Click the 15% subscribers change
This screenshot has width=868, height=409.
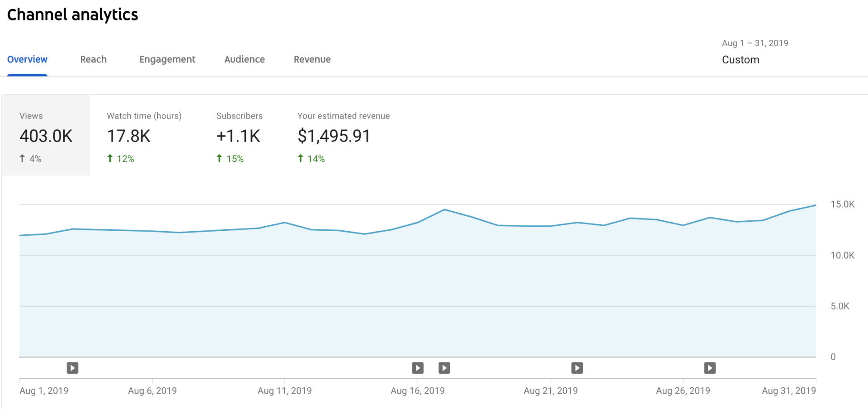point(230,159)
